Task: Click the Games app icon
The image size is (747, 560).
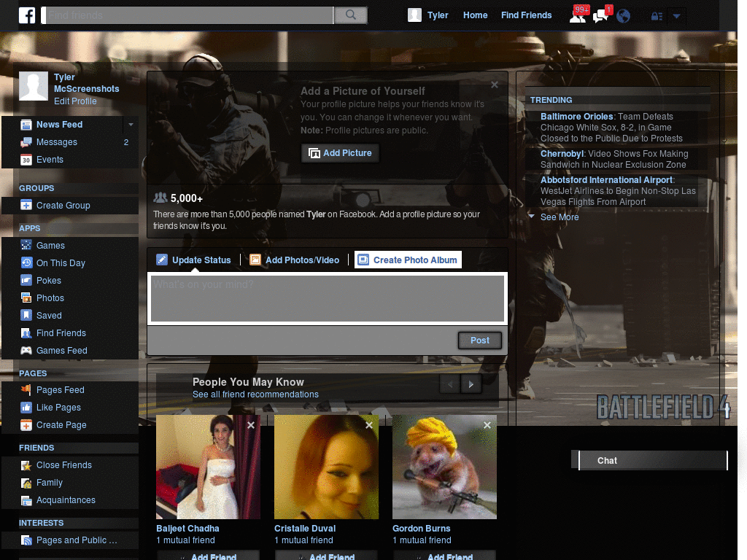Action: coord(26,245)
